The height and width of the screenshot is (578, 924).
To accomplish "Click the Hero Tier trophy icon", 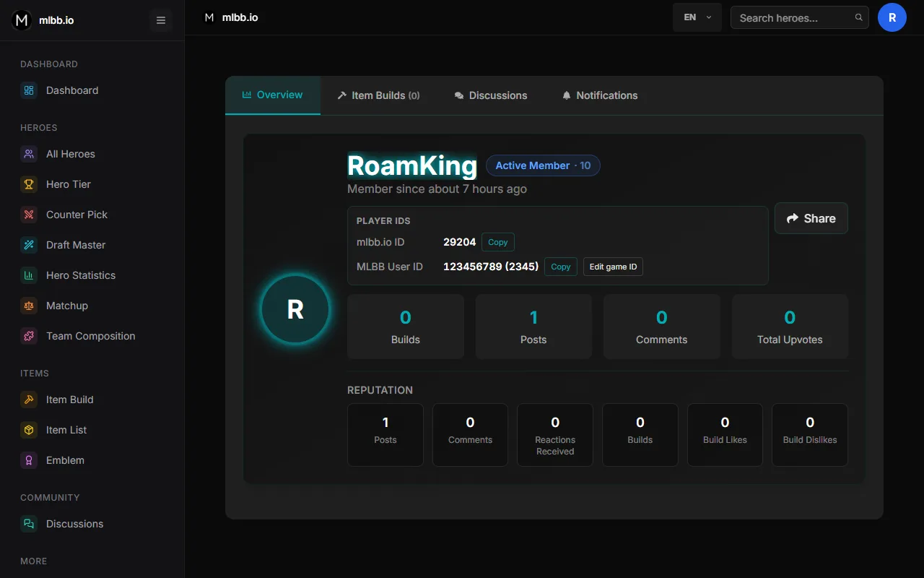I will (x=29, y=184).
